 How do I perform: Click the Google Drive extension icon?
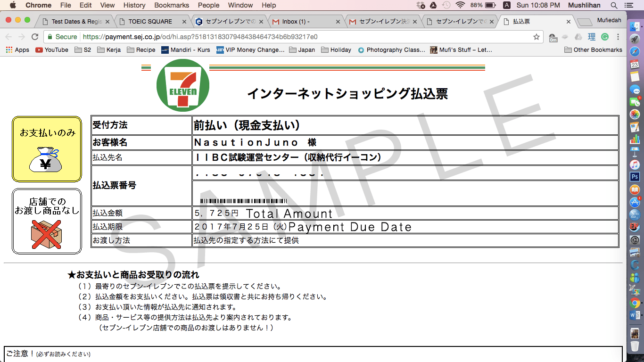click(x=578, y=37)
